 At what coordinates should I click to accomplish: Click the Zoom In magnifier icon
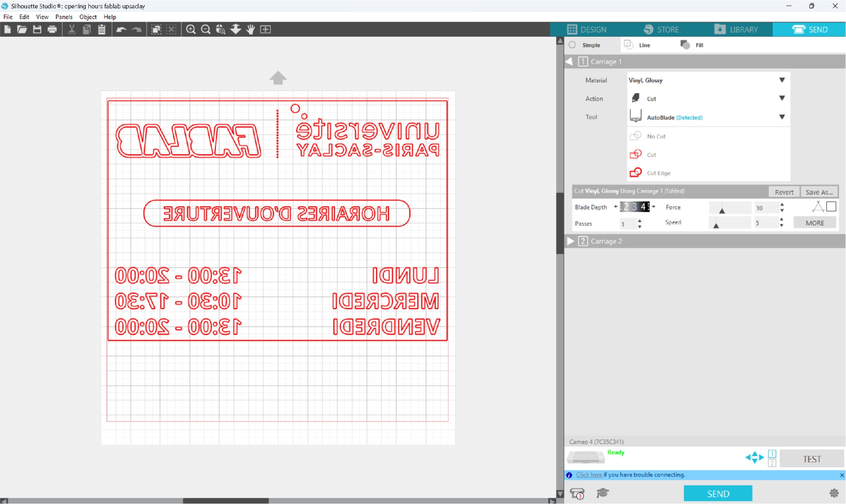click(x=191, y=29)
